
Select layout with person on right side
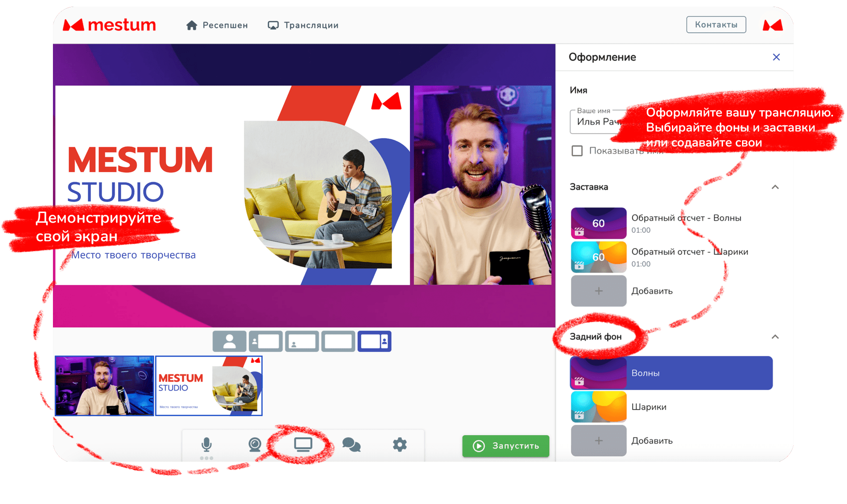(x=375, y=341)
